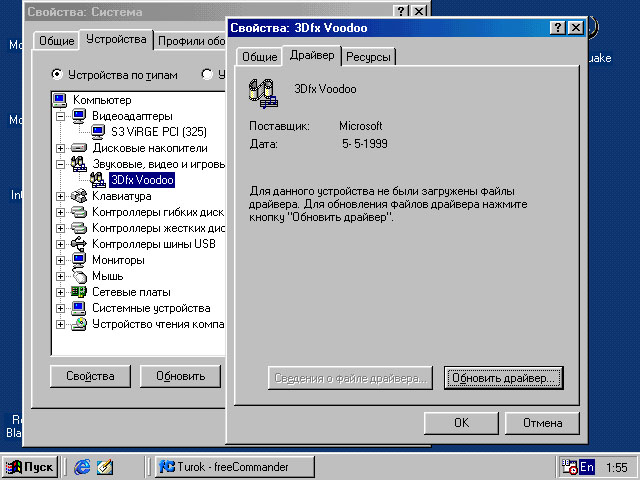The width and height of the screenshot is (640, 480).
Task: Switch to Общие tab in 3Dfx Voodoo dialog
Action: tap(260, 57)
